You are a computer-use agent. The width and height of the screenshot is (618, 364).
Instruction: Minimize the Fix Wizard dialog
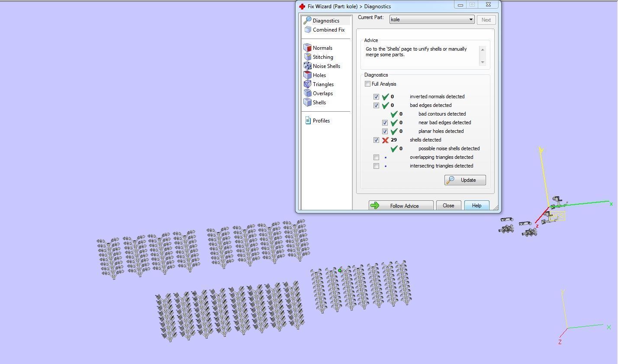(x=460, y=5)
